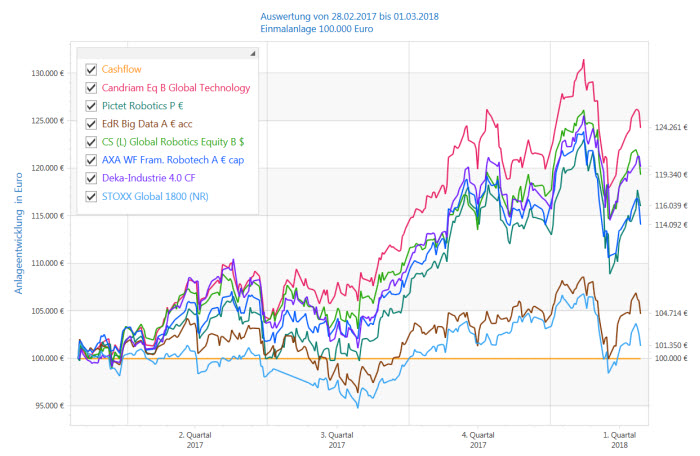Uncheck the Cashflow series checkbox
Image resolution: width=700 pixels, height=456 pixels.
[91, 70]
